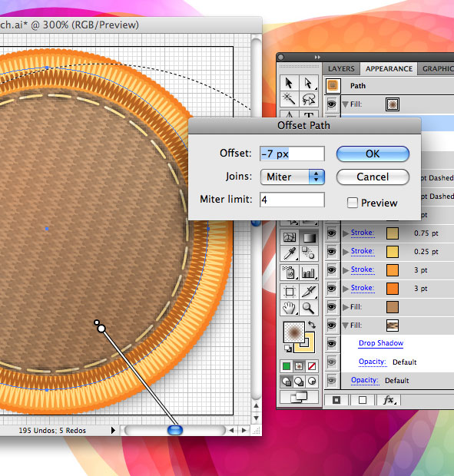
Task: Open the status bar popup arrow
Action: 113,430
